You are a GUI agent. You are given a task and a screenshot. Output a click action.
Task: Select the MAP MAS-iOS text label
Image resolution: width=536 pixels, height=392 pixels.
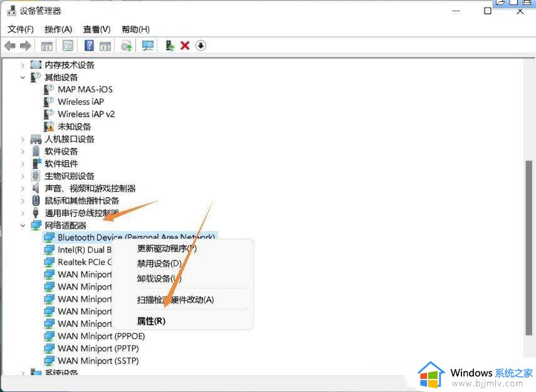(x=85, y=90)
